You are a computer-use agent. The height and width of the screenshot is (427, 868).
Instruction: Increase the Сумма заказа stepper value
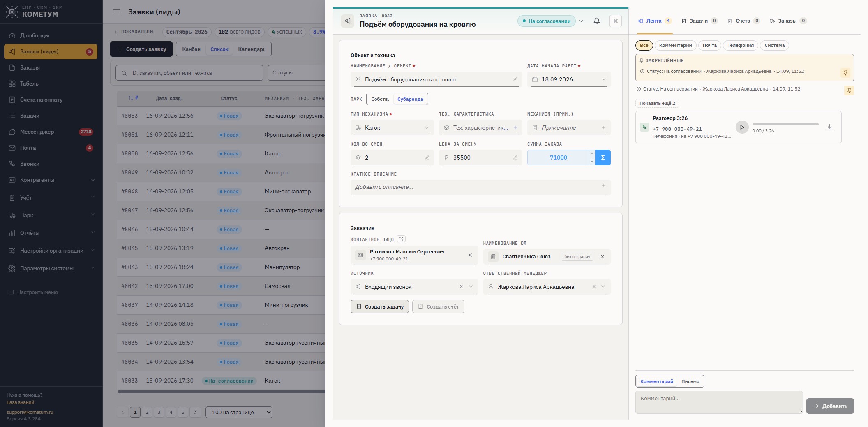click(592, 154)
